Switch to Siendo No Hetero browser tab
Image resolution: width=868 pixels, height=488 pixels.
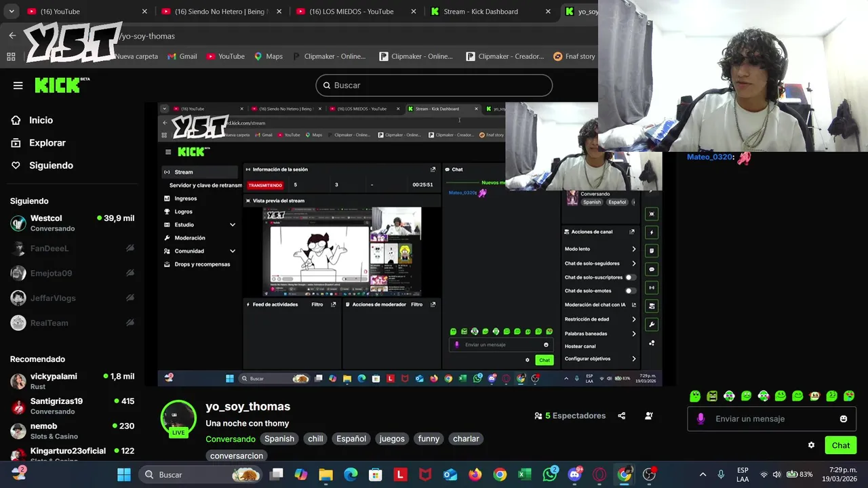tap(221, 12)
